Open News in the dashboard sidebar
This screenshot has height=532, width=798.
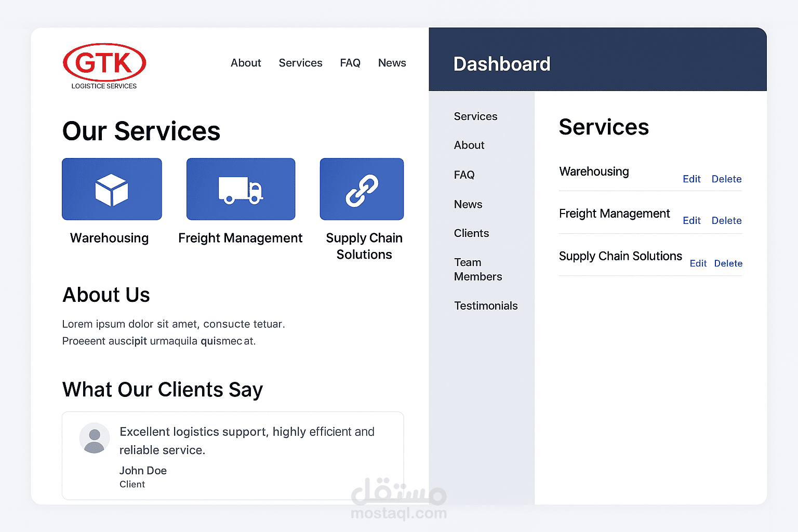468,204
